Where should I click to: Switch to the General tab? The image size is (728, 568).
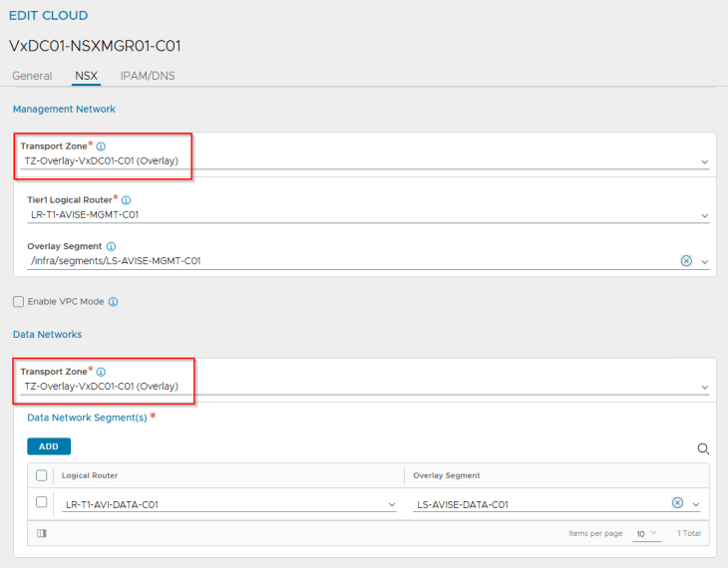32,76
